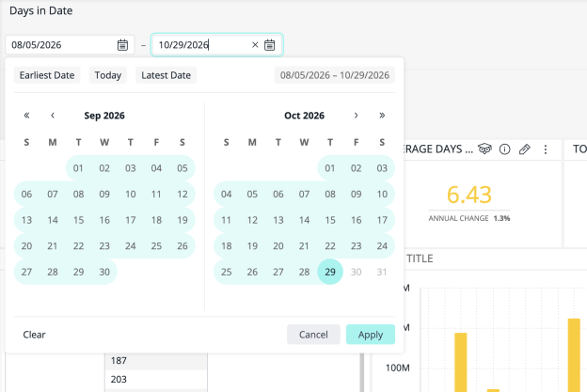Viewport: 587px width, 392px height.
Task: Click the range summary 08/05/2026 – 10/29/2026
Action: point(335,75)
